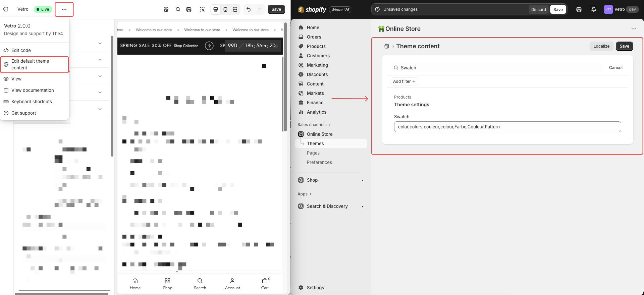Expand the Apps section in sidebar
Image resolution: width=644 pixels, height=295 pixels.
(x=305, y=194)
